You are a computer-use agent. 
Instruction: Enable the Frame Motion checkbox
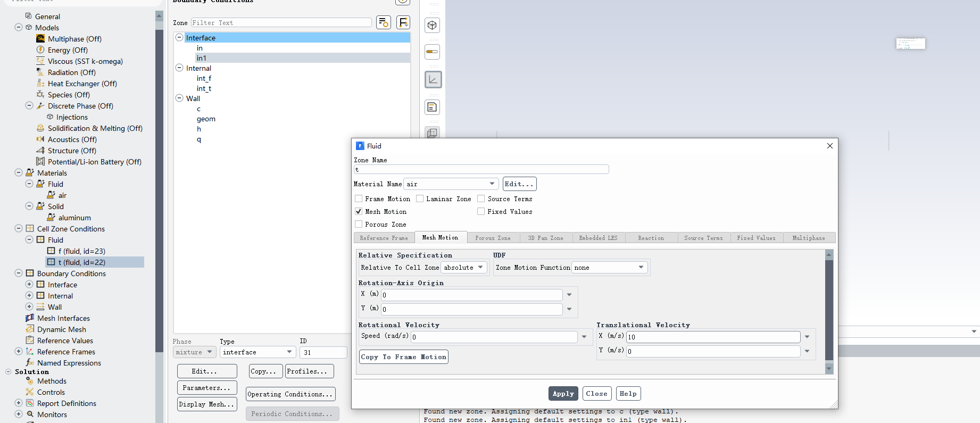pyautogui.click(x=359, y=198)
